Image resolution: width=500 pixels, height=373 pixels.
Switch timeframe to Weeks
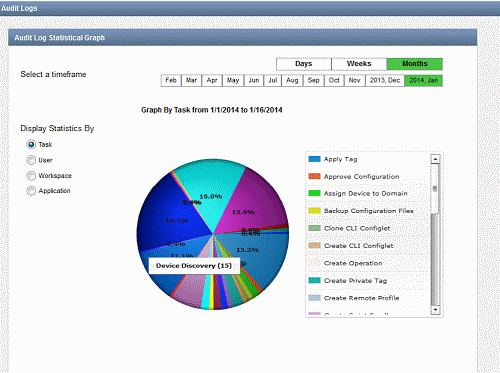pyautogui.click(x=359, y=64)
